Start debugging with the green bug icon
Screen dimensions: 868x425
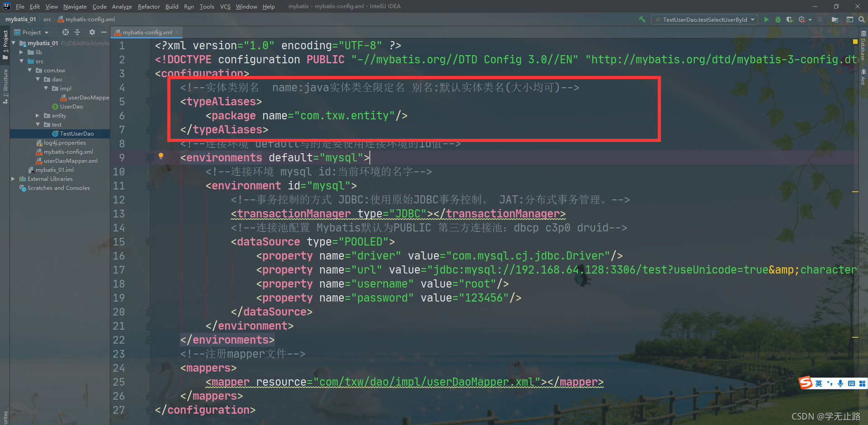778,19
